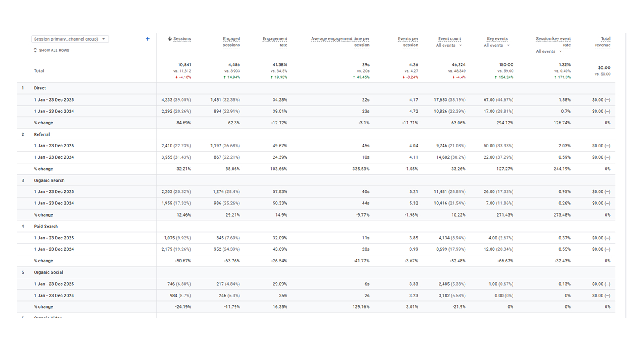Expand All events filter under Session key event rate
The height and width of the screenshot is (351, 644).
coord(549,51)
